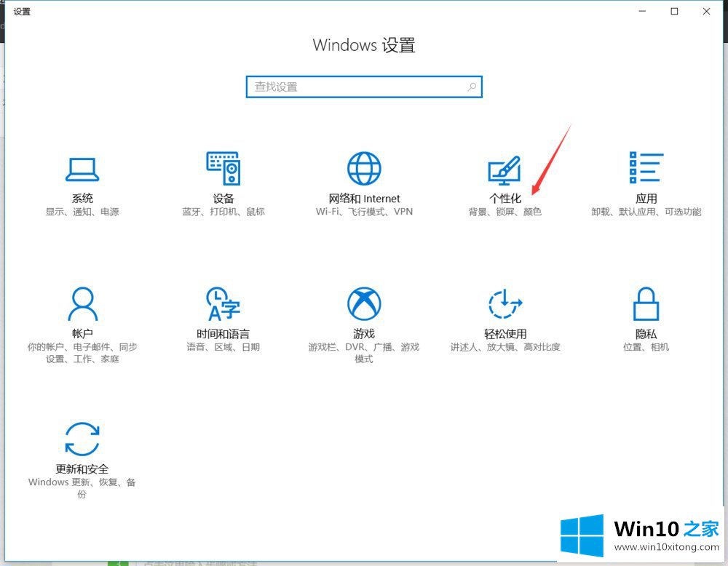Click the 网络和 Internet title
Viewport: 728px width, 566px height.
(x=364, y=199)
